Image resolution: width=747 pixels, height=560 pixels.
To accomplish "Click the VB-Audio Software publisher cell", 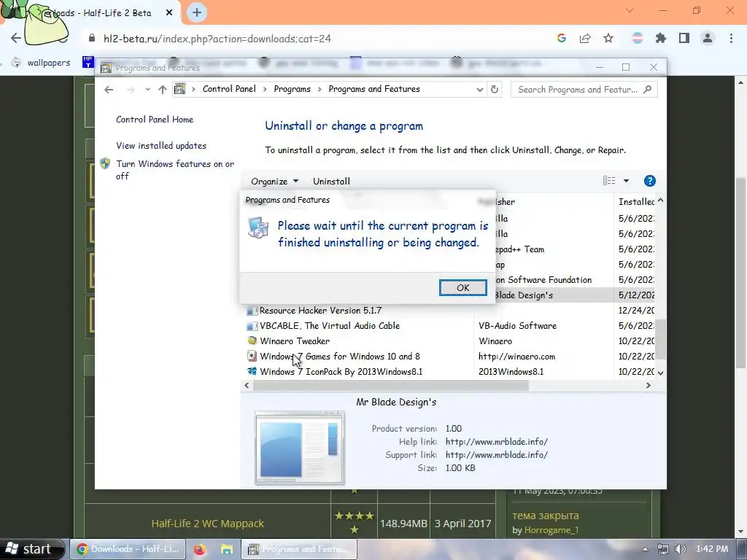I will [x=517, y=326].
